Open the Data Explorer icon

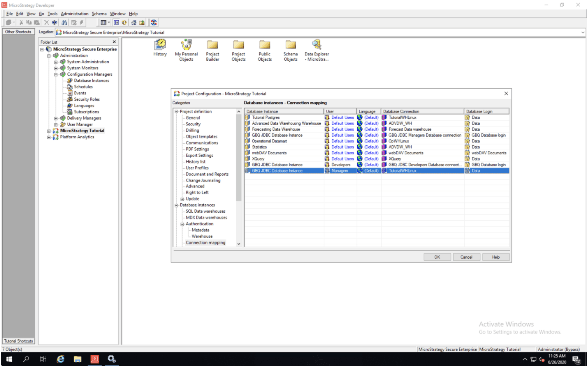coord(316,45)
